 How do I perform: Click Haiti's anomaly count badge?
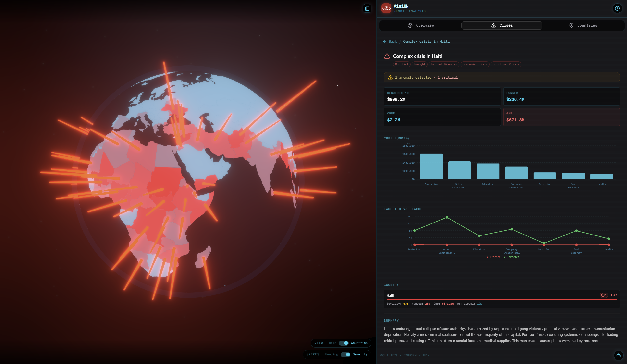pos(604,295)
